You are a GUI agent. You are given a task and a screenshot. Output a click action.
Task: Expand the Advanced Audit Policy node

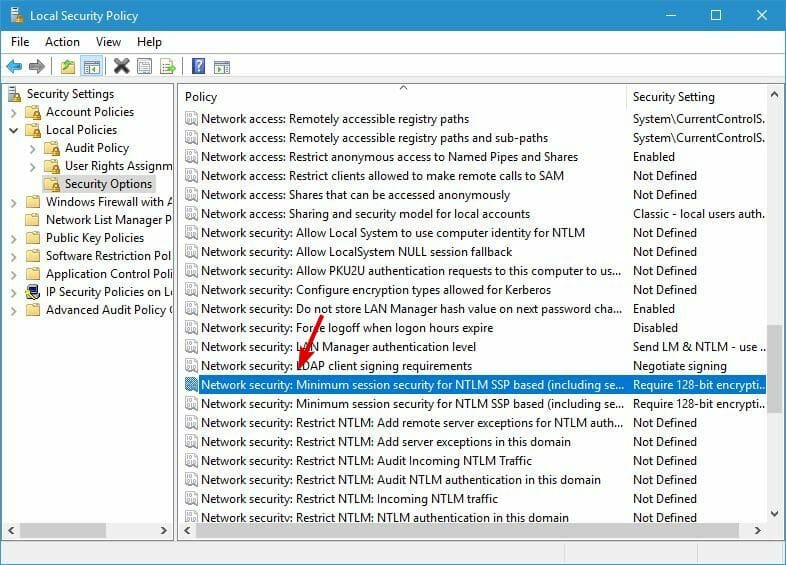pos(14,311)
